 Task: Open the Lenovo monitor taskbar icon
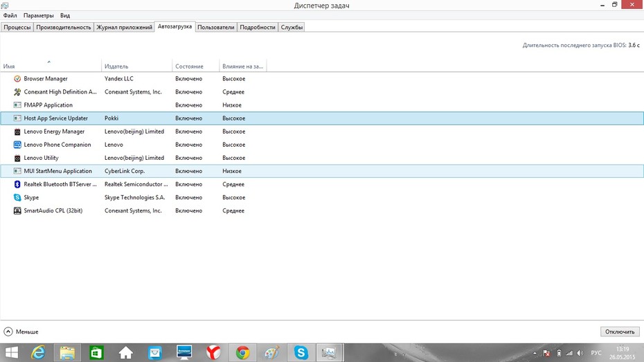(184, 352)
